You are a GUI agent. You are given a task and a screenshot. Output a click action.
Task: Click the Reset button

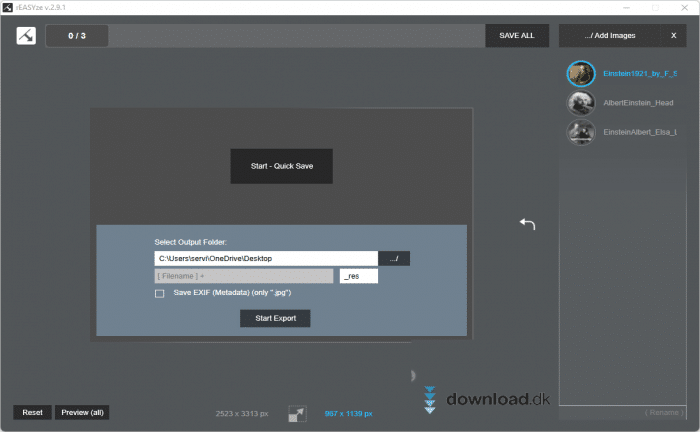(x=32, y=412)
